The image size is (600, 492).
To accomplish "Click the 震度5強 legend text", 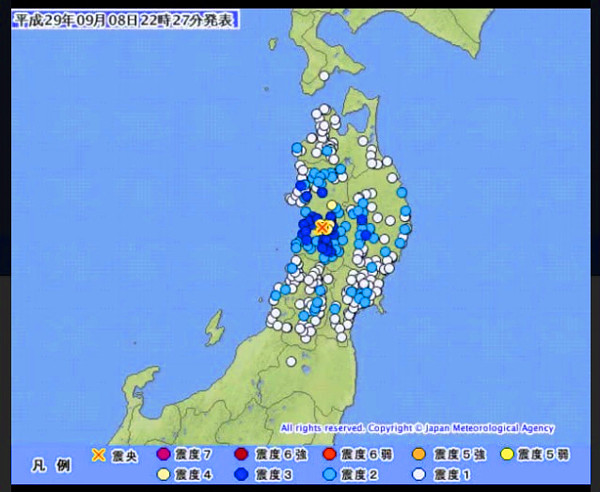I will click(460, 455).
